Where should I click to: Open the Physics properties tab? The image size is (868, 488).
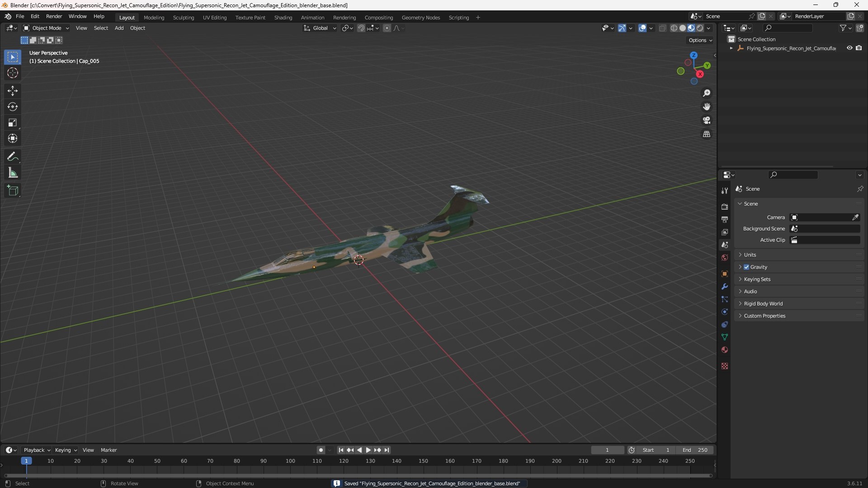[725, 312]
